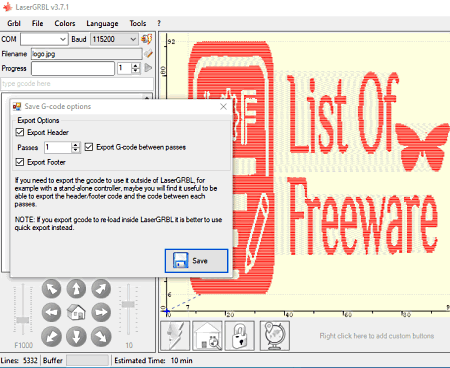Jog up-right with the diagonal arrow button
Image resolution: width=450 pixels, height=368 pixels.
pos(101,289)
